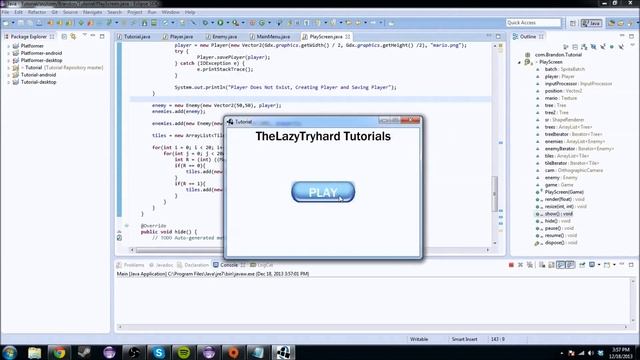Select the Java perspective button
This screenshot has width=640, height=360.
point(591,23)
